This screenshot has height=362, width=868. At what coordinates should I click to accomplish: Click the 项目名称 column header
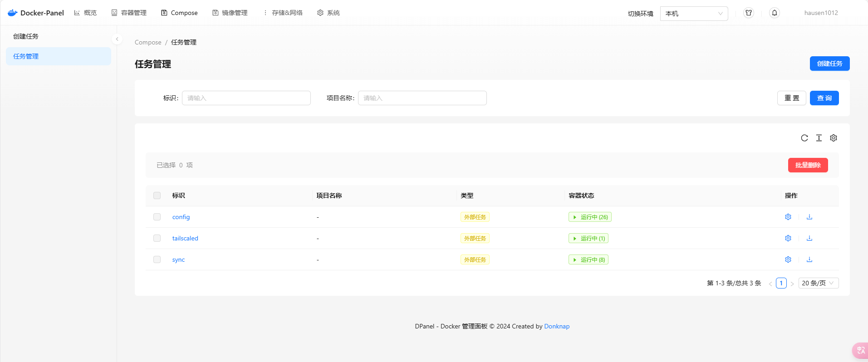point(329,196)
